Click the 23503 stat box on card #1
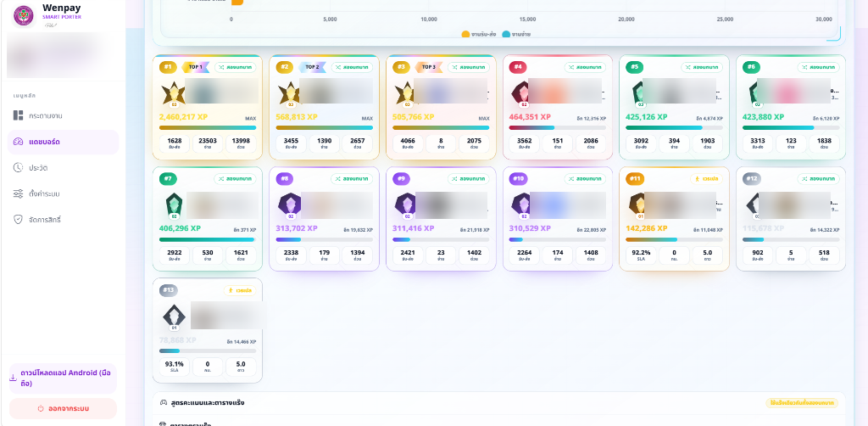Viewport: 868px width, 426px height. pyautogui.click(x=208, y=143)
